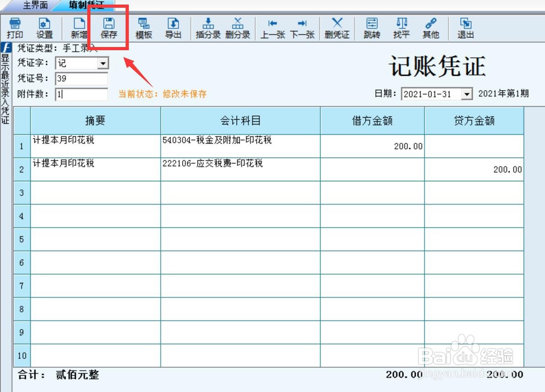Click the 当前状态: 修改未保存 status text
The height and width of the screenshot is (392, 545).
tap(163, 94)
